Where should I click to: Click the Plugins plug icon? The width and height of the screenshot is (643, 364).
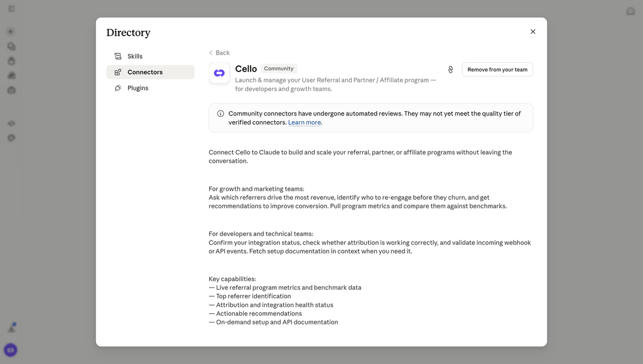point(117,88)
